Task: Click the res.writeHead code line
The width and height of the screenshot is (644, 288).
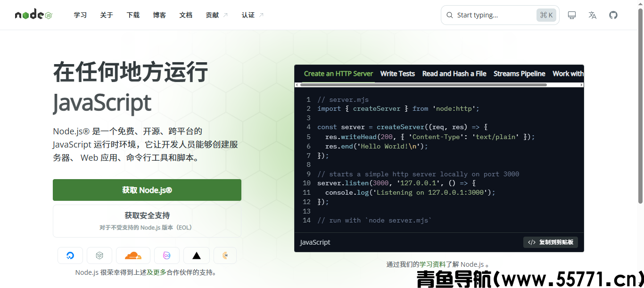Action: click(x=430, y=137)
